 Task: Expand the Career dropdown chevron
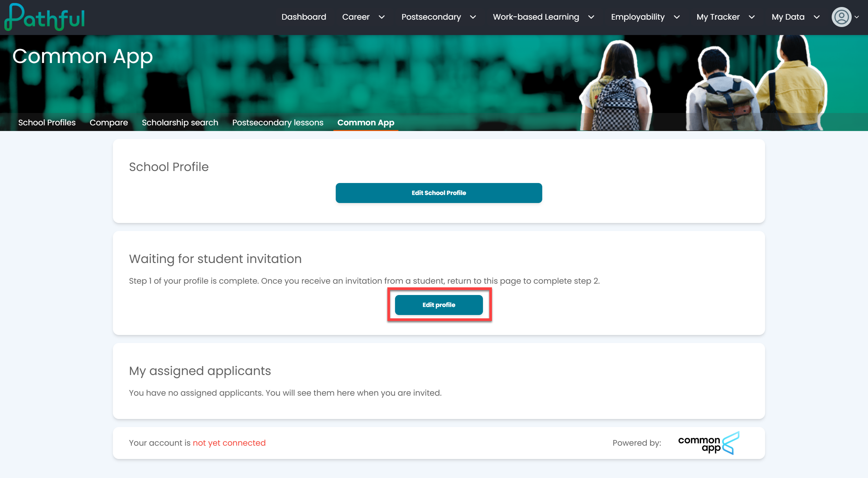pyautogui.click(x=382, y=17)
